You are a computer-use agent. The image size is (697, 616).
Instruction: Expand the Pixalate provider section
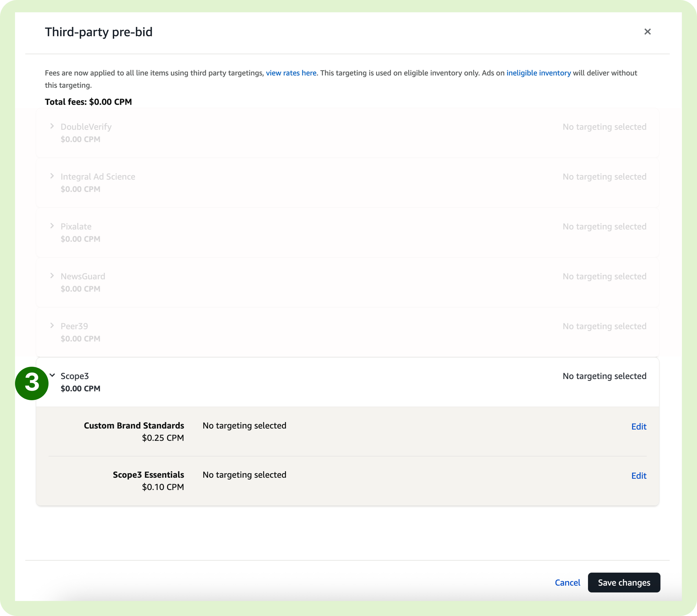pyautogui.click(x=52, y=226)
